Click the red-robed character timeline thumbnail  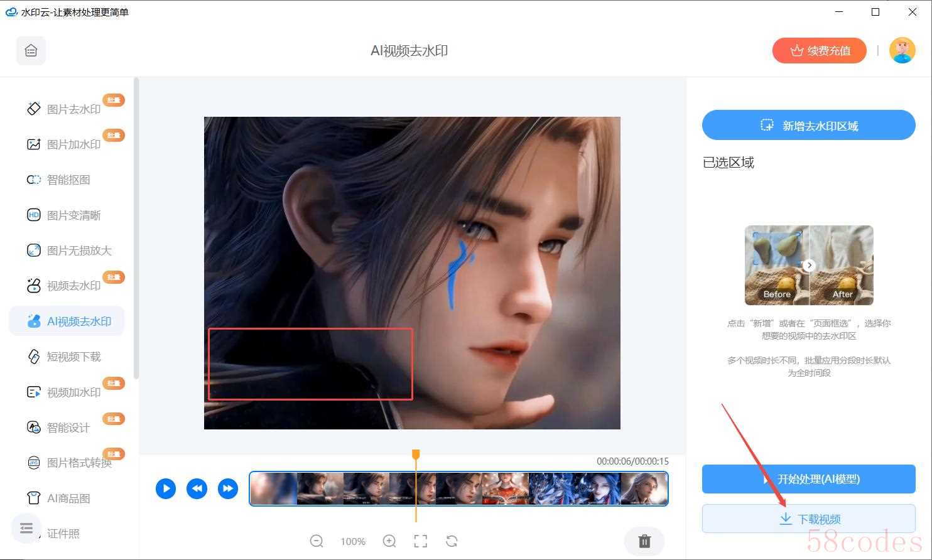506,488
